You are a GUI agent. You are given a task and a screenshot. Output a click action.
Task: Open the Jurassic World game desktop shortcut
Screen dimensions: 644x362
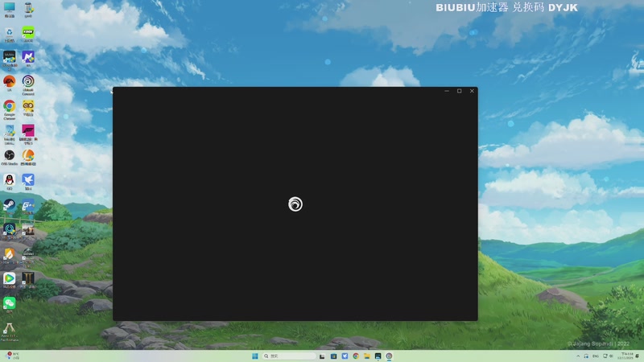28,256
